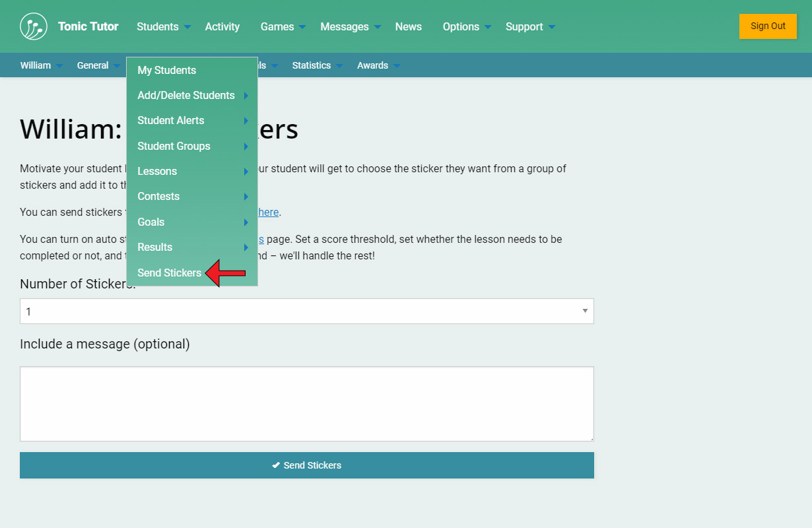Image resolution: width=812 pixels, height=528 pixels.
Task: Open the Activity page
Action: pyautogui.click(x=222, y=27)
